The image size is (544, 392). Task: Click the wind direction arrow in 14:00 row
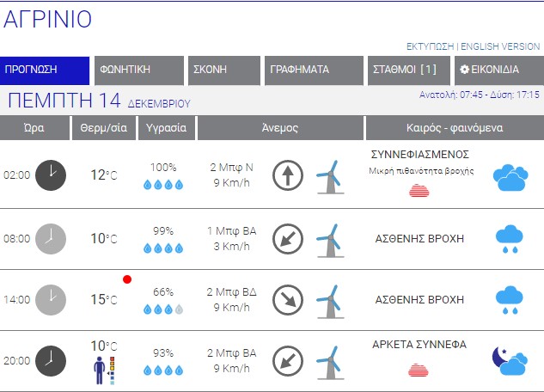pyautogui.click(x=288, y=299)
